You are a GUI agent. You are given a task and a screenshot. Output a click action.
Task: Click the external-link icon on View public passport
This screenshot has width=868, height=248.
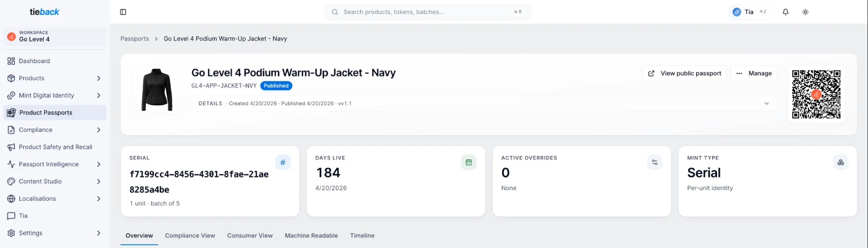tap(651, 73)
